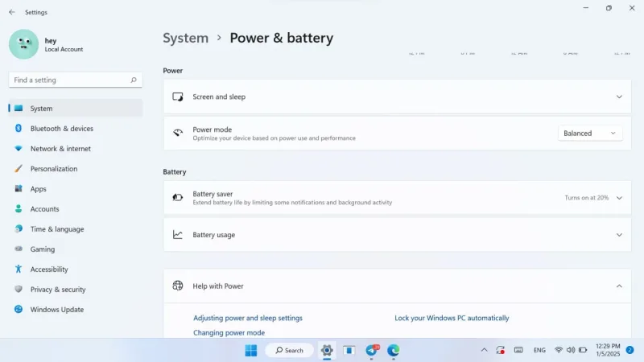Click the Power mode gauge icon

(177, 133)
